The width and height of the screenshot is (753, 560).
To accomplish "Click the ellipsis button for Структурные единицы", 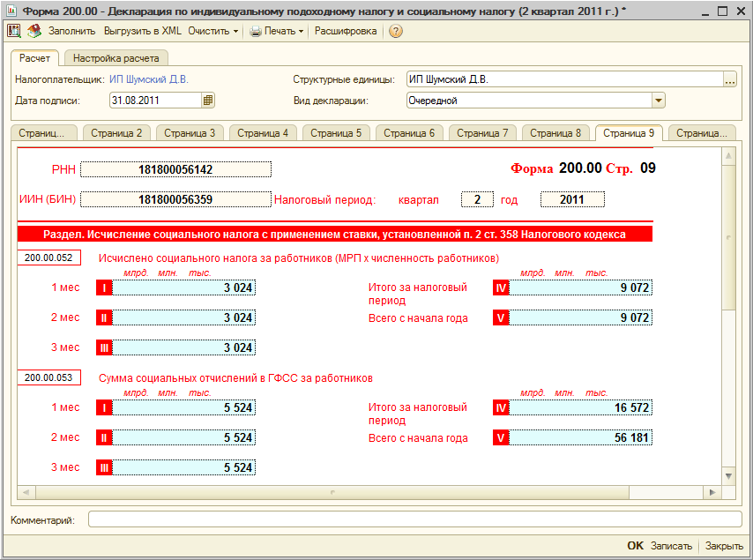I will (x=729, y=80).
